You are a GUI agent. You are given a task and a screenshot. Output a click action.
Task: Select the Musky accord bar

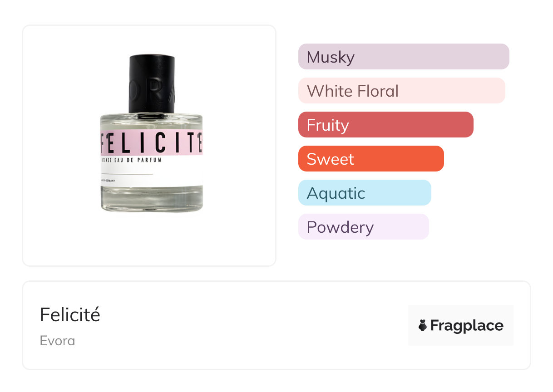404,57
